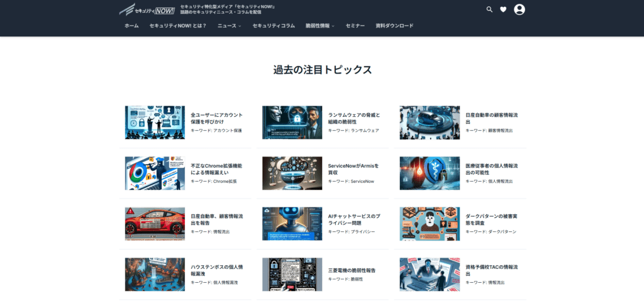This screenshot has height=306, width=644.
Task: Click the medical shield article thumbnail
Action: pos(430,173)
